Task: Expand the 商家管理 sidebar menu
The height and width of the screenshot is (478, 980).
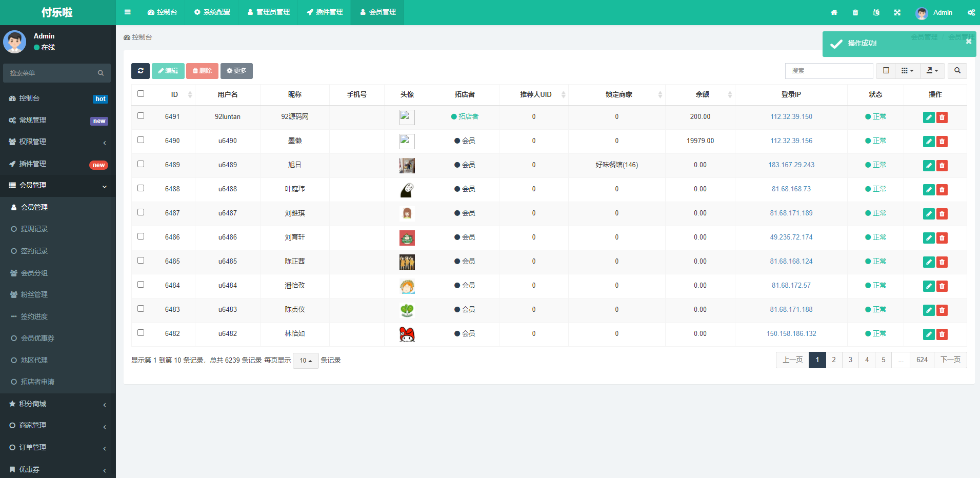Action: pos(58,426)
